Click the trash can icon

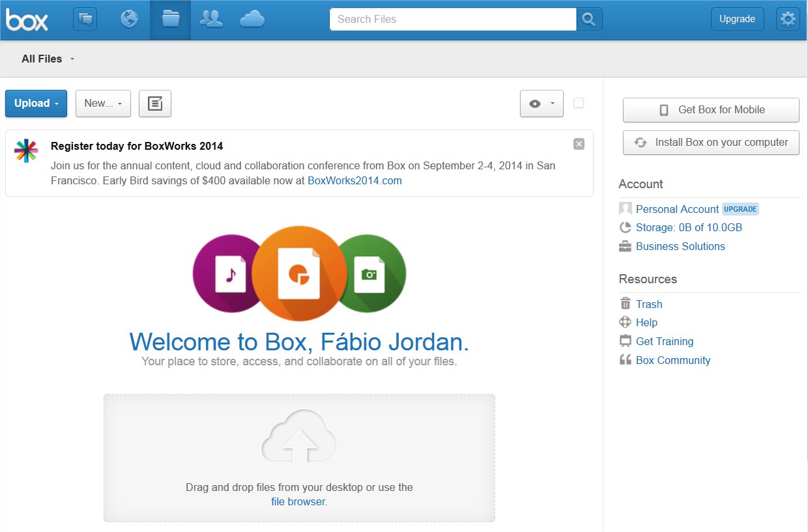coord(626,303)
